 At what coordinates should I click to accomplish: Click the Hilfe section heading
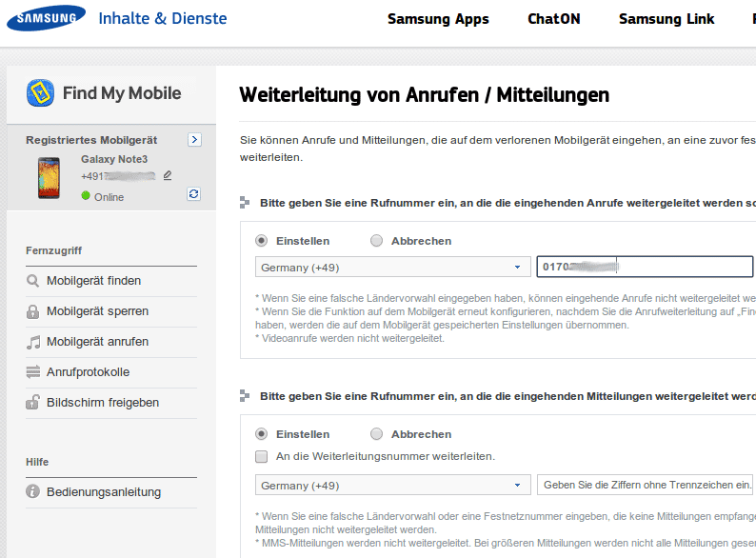[x=37, y=462]
